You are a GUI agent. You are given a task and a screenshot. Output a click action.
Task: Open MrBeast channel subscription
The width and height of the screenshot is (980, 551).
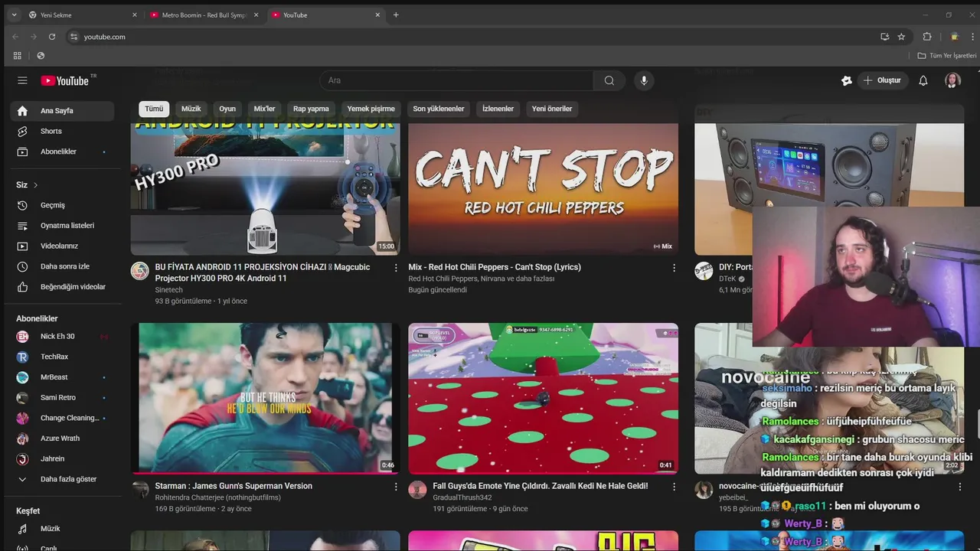62,377
